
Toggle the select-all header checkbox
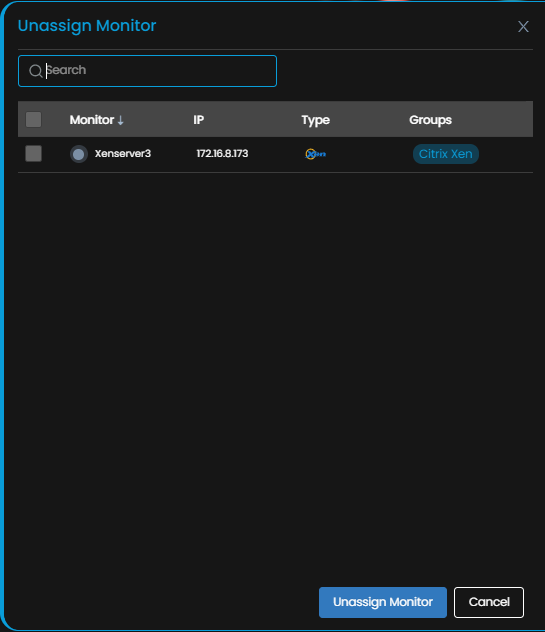[x=33, y=120]
